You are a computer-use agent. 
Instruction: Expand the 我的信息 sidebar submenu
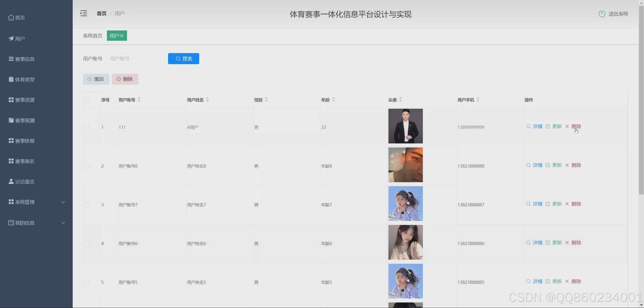(x=63, y=223)
